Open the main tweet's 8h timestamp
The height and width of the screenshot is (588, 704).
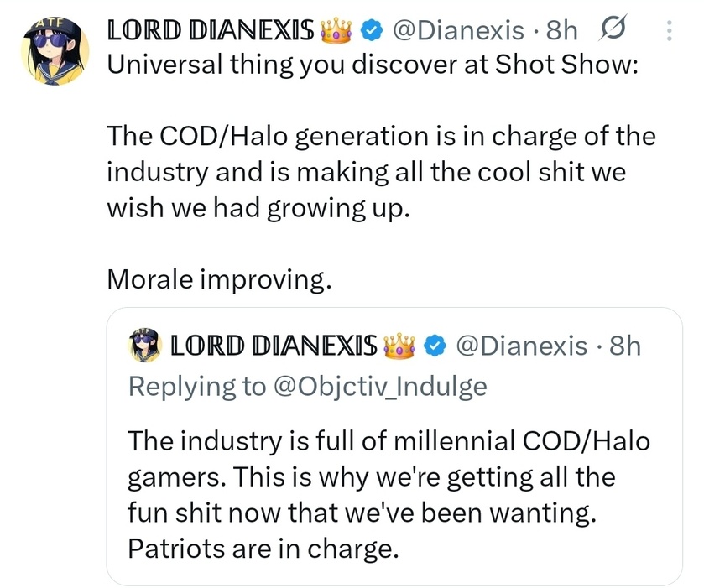pos(561,31)
